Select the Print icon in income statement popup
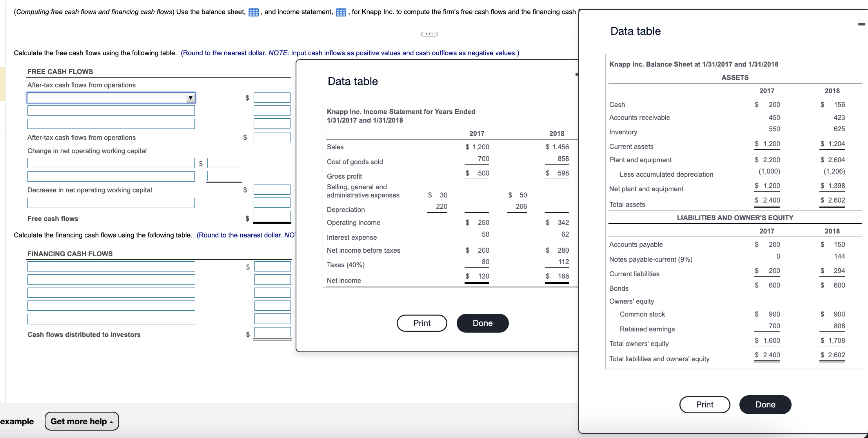868x438 pixels. (422, 323)
